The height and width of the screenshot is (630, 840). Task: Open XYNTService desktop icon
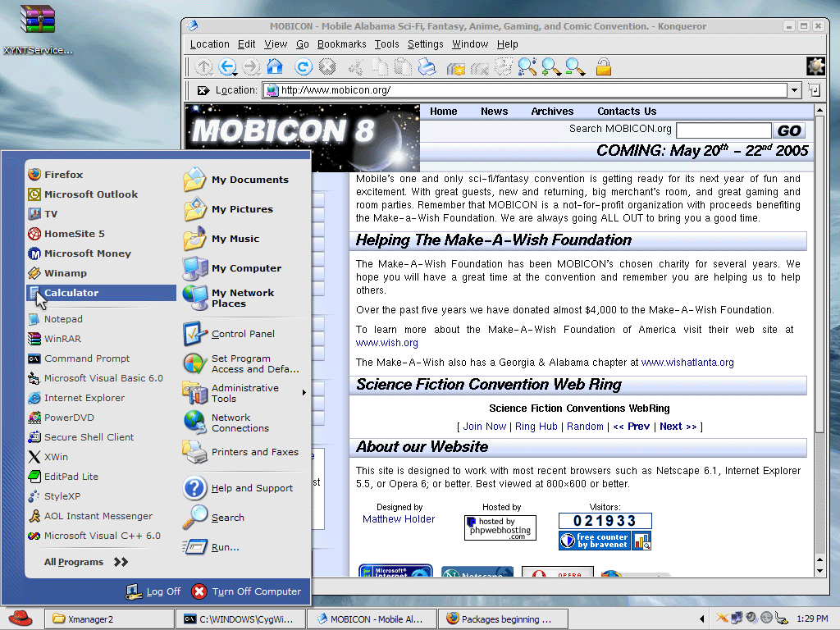[38, 30]
